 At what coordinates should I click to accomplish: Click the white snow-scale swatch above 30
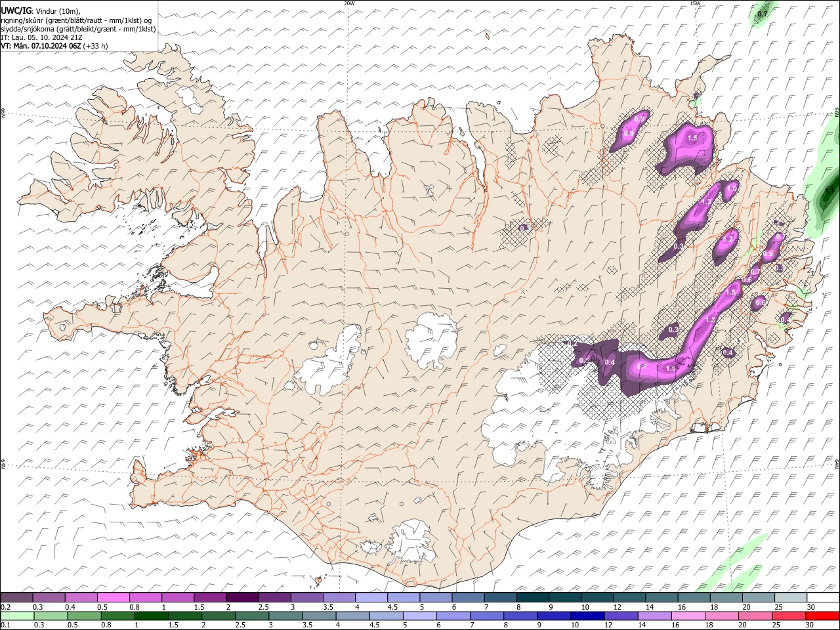point(822,597)
